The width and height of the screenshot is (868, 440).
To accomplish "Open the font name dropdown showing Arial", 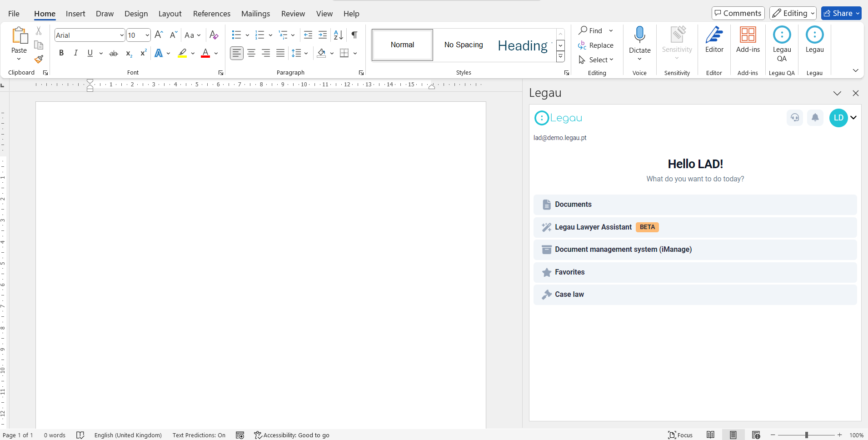I will pyautogui.click(x=121, y=35).
